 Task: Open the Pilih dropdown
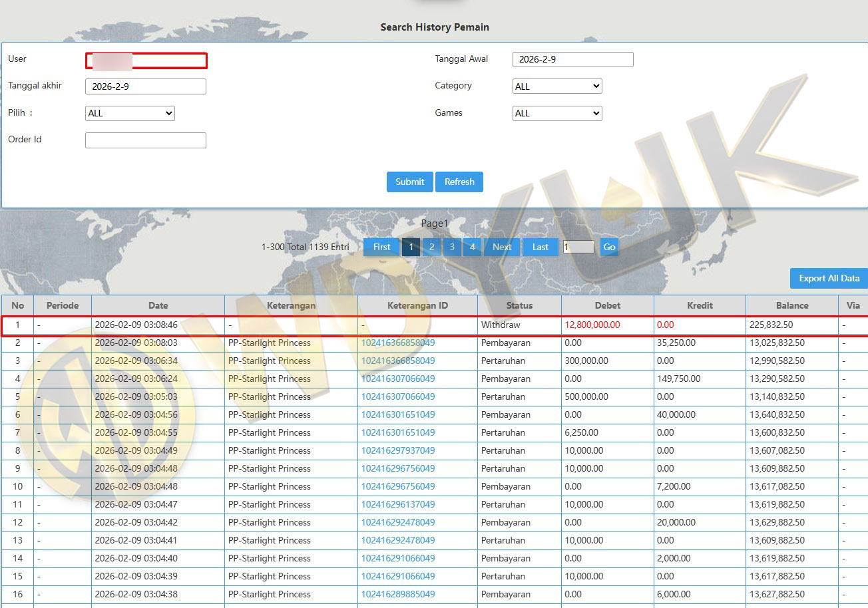click(x=130, y=114)
